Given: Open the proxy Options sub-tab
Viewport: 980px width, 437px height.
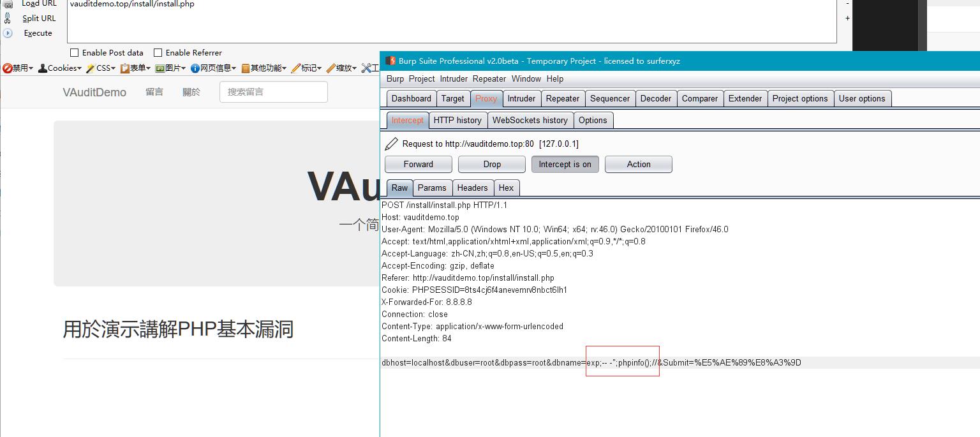Looking at the screenshot, I should [593, 121].
